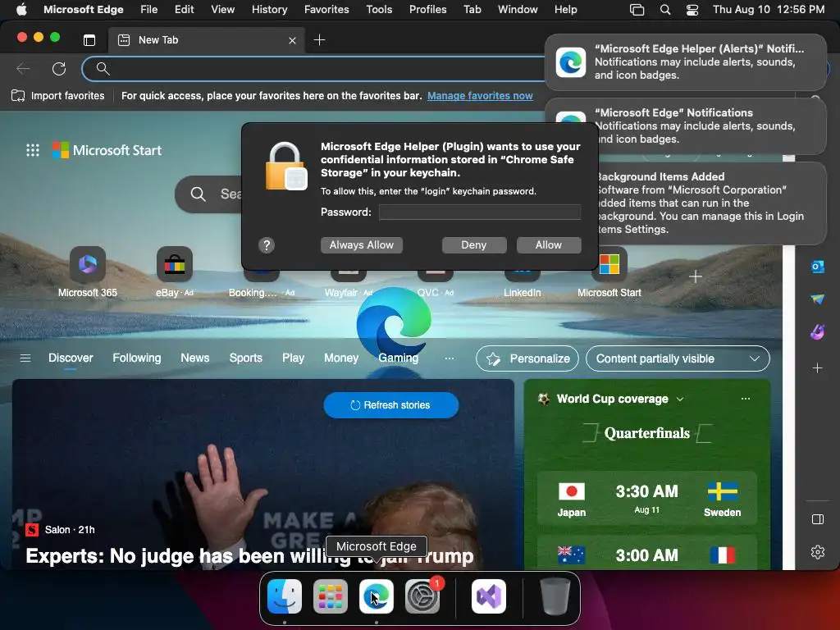The width and height of the screenshot is (840, 630).
Task: Open the app launcher grid icon
Action: [33, 150]
